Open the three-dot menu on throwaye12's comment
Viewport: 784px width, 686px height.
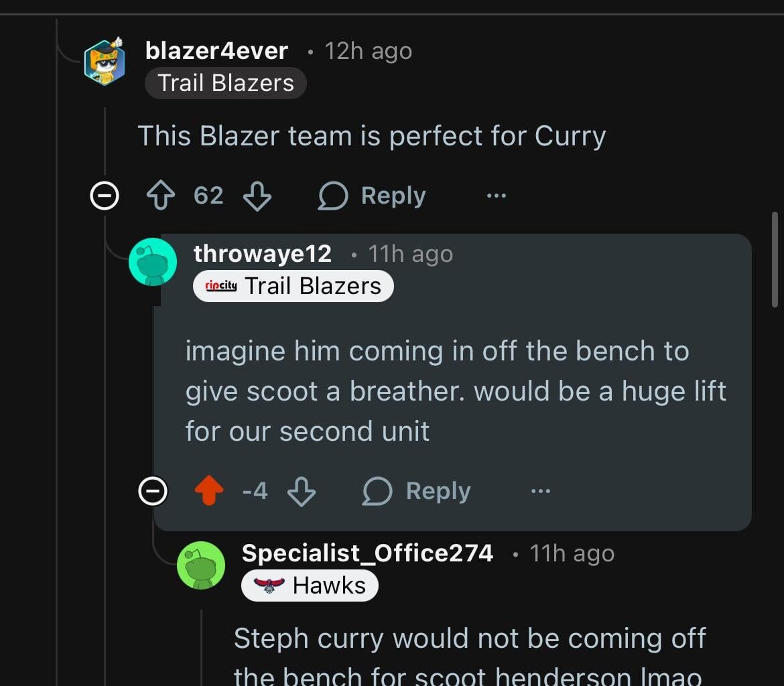[x=540, y=490]
